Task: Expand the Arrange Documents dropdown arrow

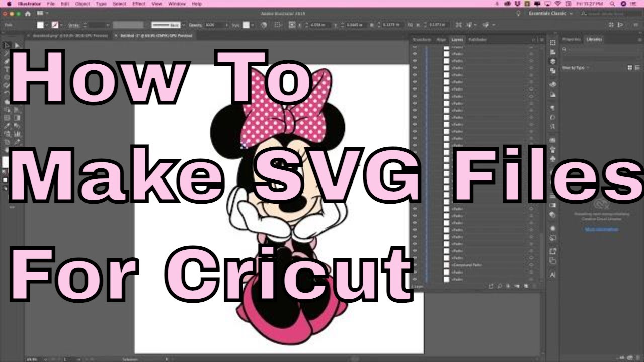Action: point(46,14)
